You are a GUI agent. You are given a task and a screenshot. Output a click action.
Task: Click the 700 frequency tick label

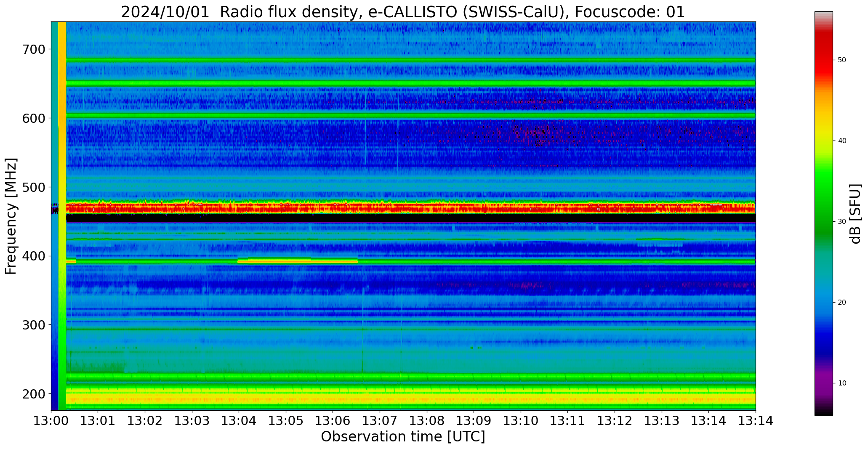point(33,49)
